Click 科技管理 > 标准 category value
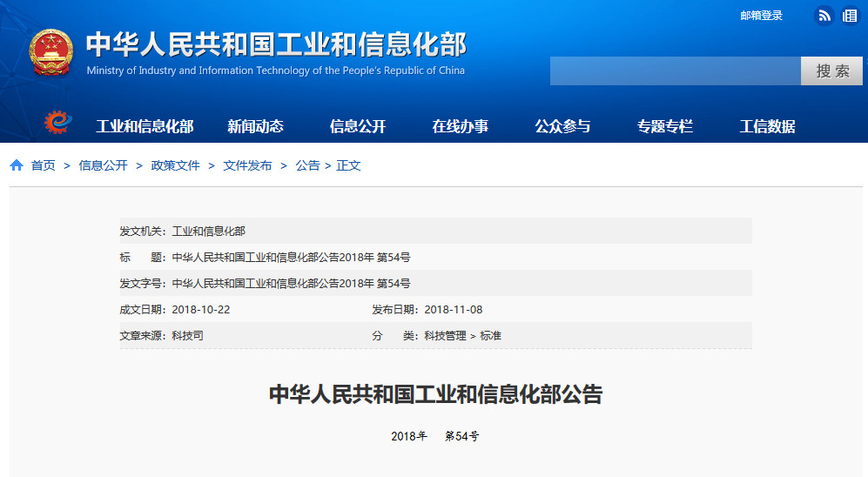Screen dimensions: 868x477 [463, 335]
